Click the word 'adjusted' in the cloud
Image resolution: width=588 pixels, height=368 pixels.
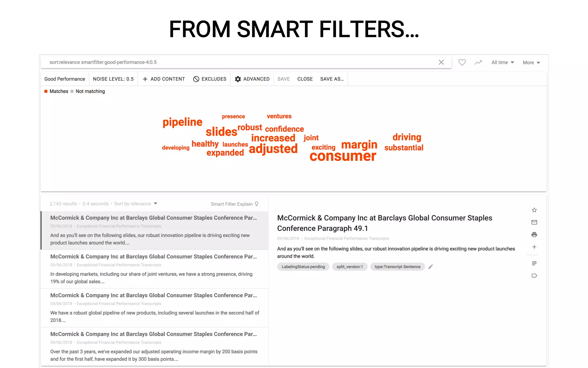pyautogui.click(x=273, y=149)
